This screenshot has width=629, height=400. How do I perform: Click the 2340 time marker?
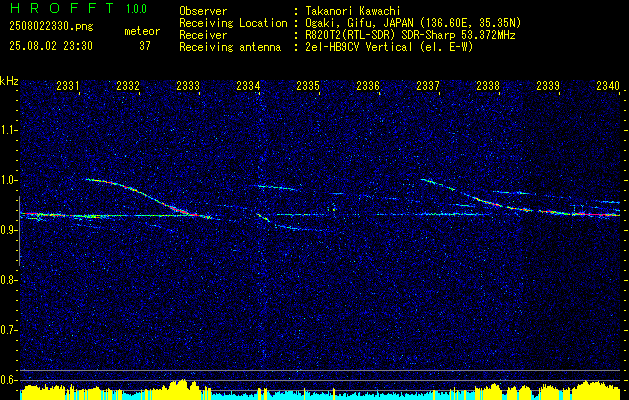(x=608, y=85)
